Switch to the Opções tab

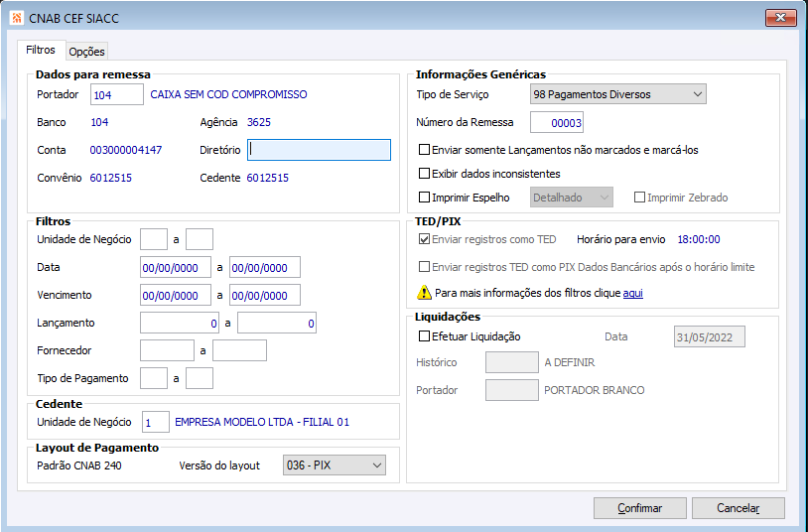[86, 52]
